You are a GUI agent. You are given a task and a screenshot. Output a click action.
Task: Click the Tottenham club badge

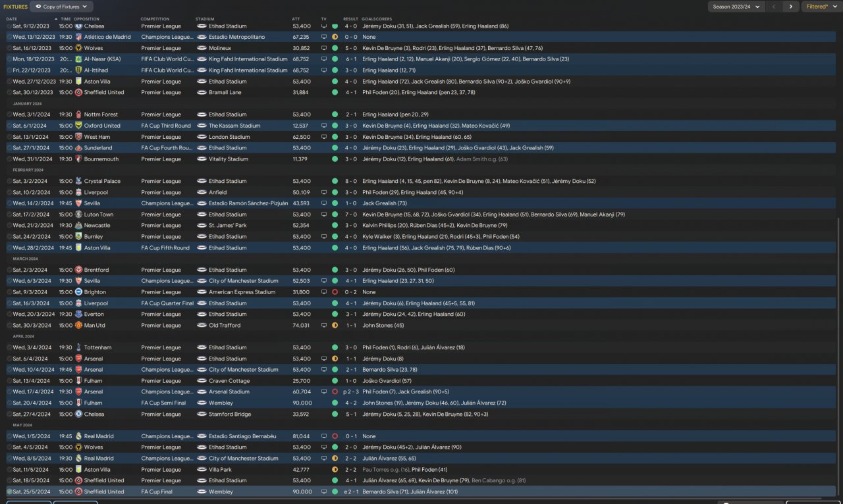[x=79, y=347]
